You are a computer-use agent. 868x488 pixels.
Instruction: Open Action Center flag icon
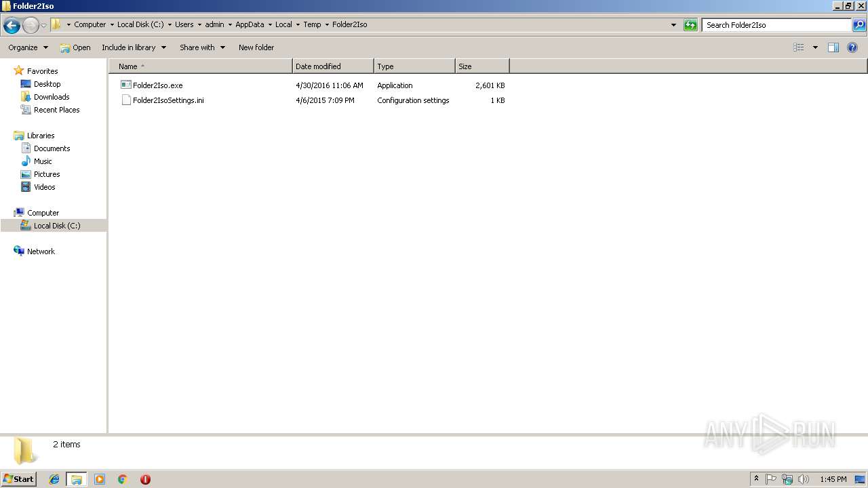[771, 479]
